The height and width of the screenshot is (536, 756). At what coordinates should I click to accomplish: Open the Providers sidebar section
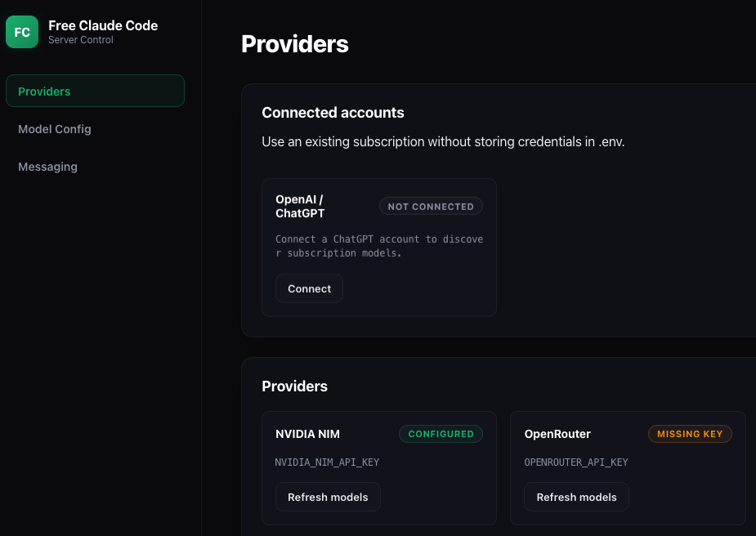(95, 91)
